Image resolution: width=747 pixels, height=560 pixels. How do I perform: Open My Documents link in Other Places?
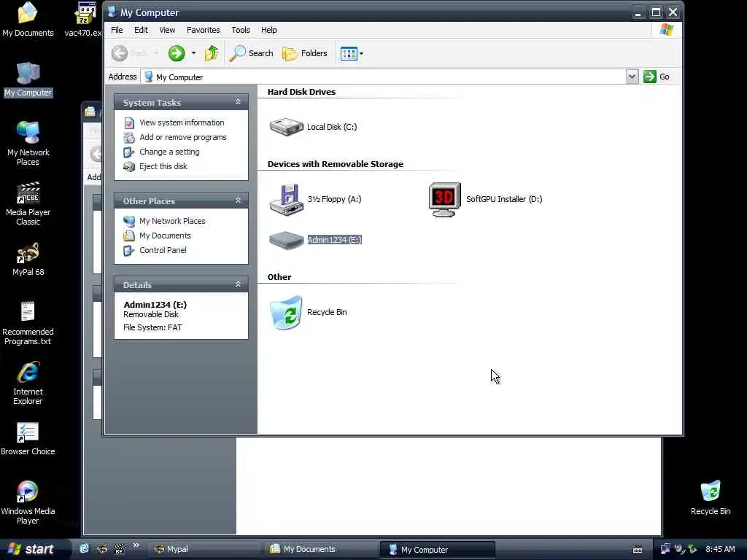tap(165, 236)
